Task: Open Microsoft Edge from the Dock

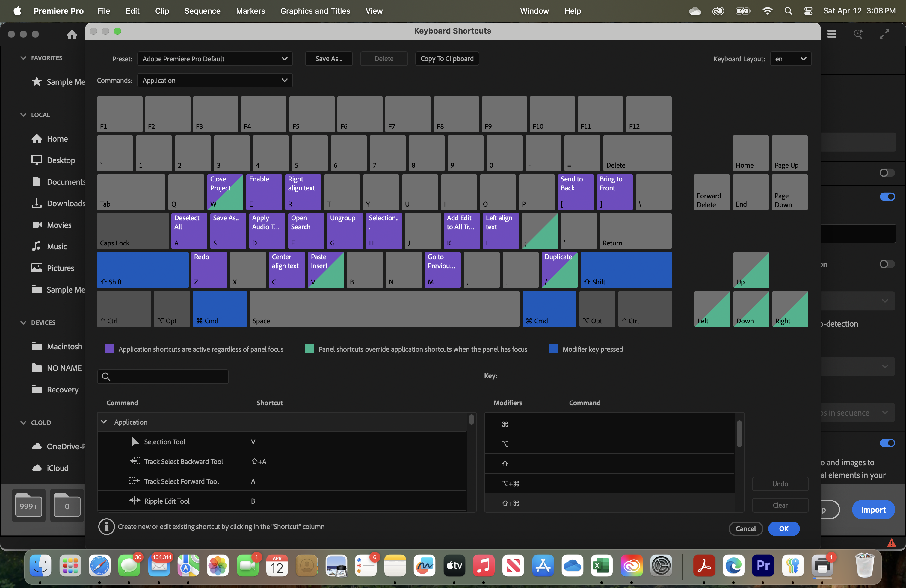Action: click(733, 566)
